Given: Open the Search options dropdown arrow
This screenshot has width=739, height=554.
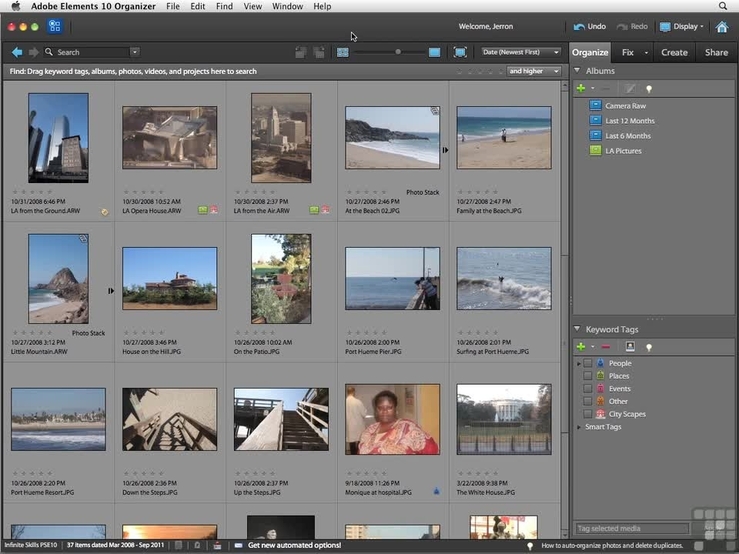Looking at the screenshot, I should click(x=135, y=52).
